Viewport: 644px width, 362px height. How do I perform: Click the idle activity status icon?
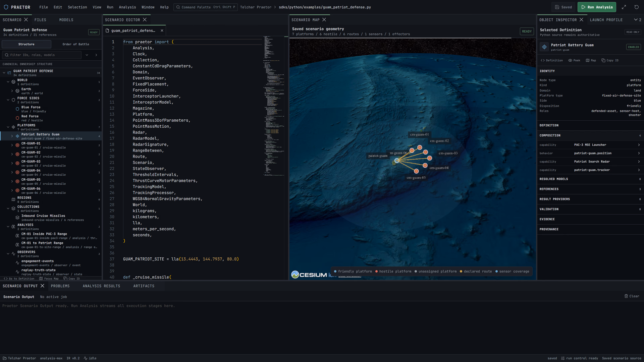[x=86, y=358]
